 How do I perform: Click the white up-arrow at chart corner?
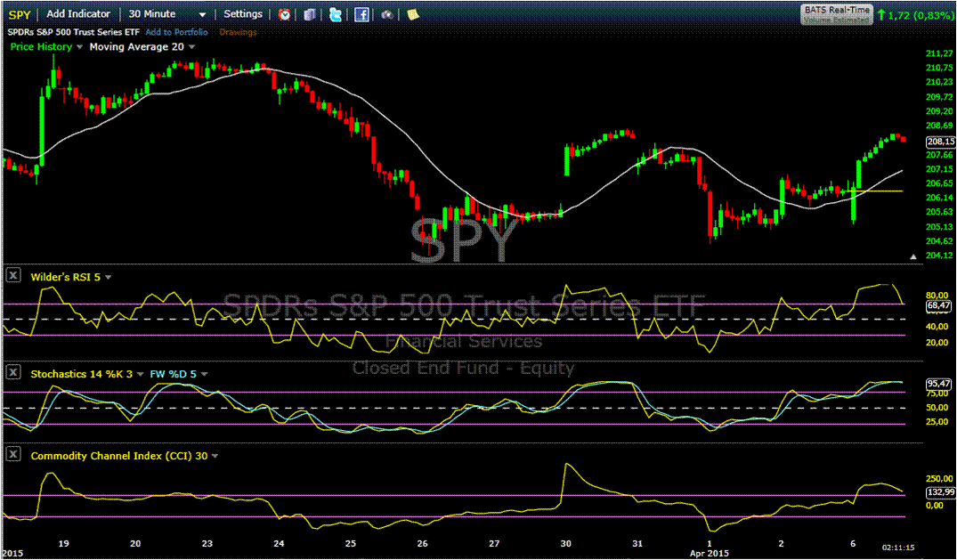[913, 257]
